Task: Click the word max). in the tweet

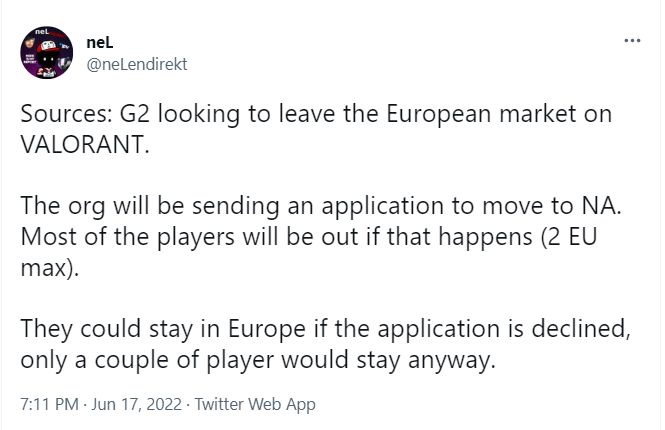Action: click(50, 268)
